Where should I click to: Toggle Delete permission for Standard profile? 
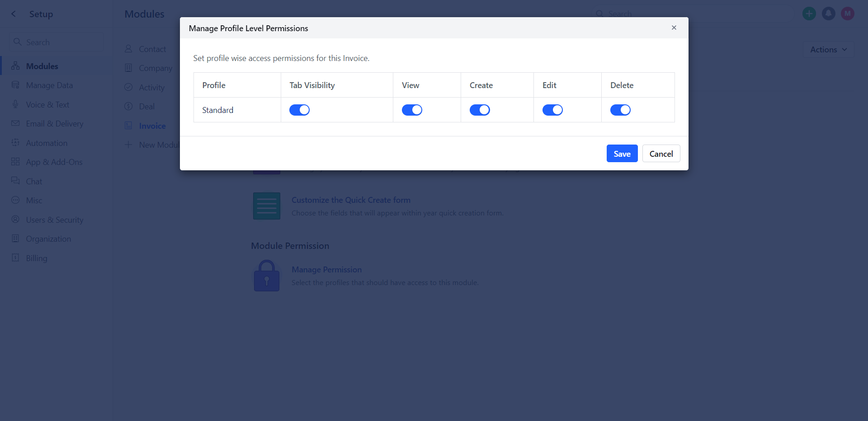(620, 110)
